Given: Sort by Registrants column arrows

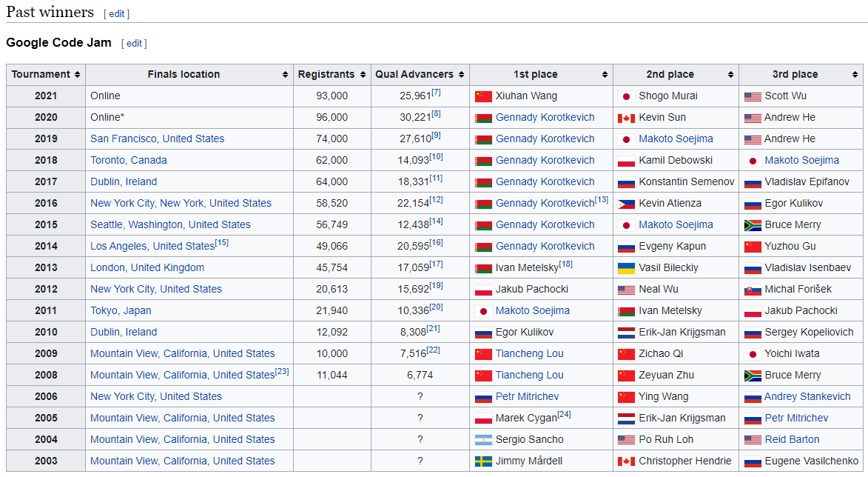Looking at the screenshot, I should coord(363,74).
